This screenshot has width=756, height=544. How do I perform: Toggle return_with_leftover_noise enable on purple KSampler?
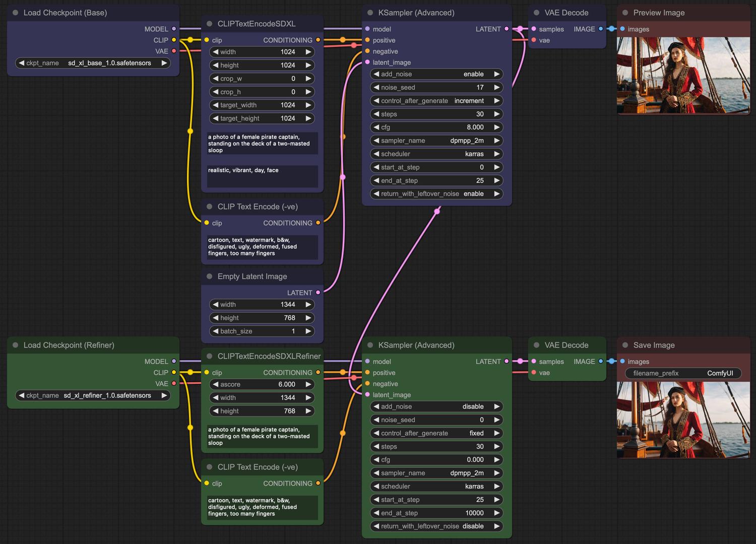436,193
